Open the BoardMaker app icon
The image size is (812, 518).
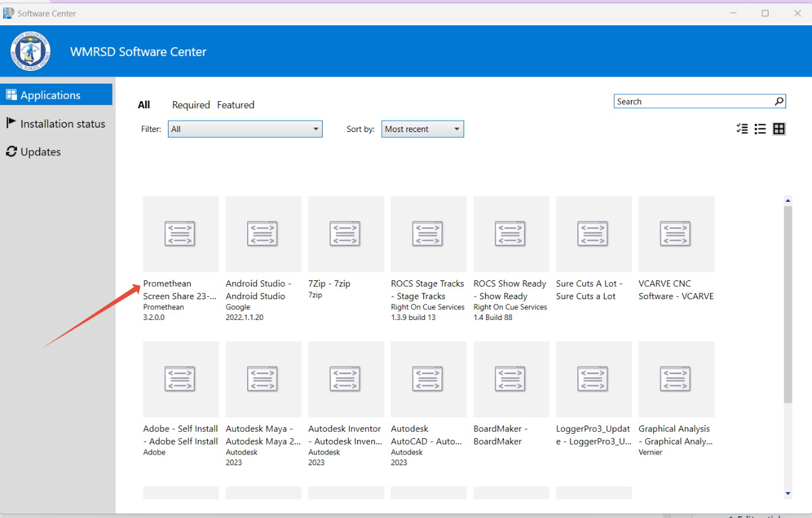(511, 379)
